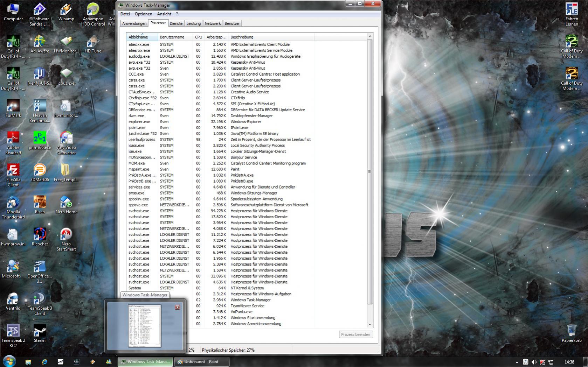Sort processes by Abbildname column header
Screen dimensions: 588x367
(142, 37)
